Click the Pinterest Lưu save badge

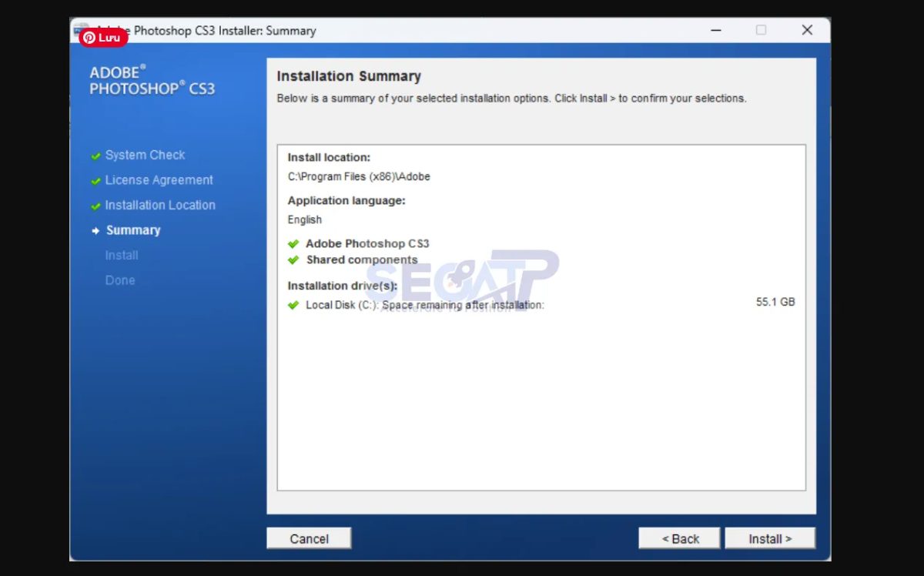click(103, 37)
